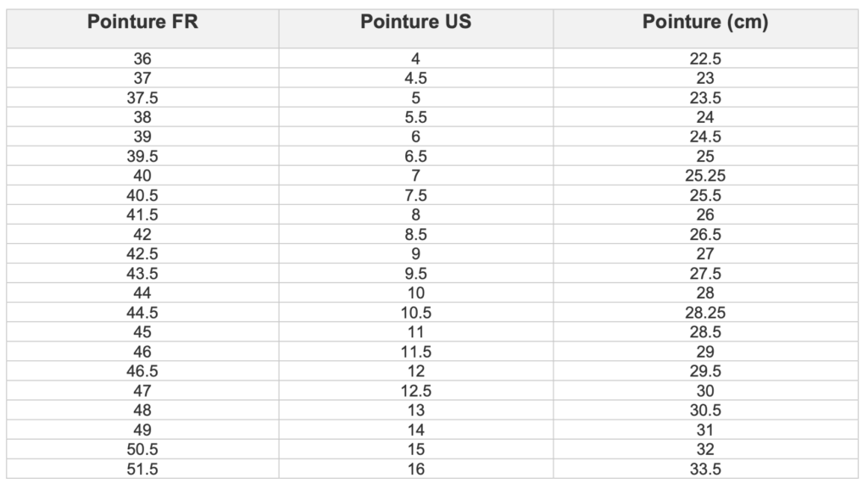Click the Pointure (cm) column header

tap(705, 23)
